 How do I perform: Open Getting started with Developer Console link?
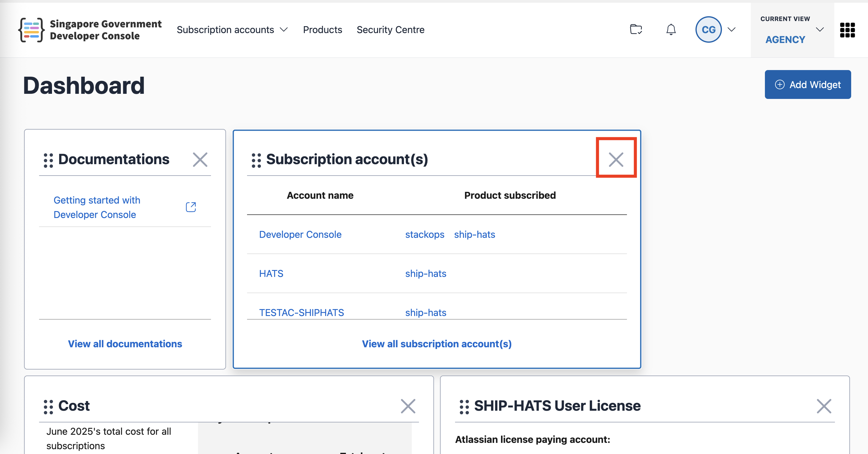click(x=97, y=207)
